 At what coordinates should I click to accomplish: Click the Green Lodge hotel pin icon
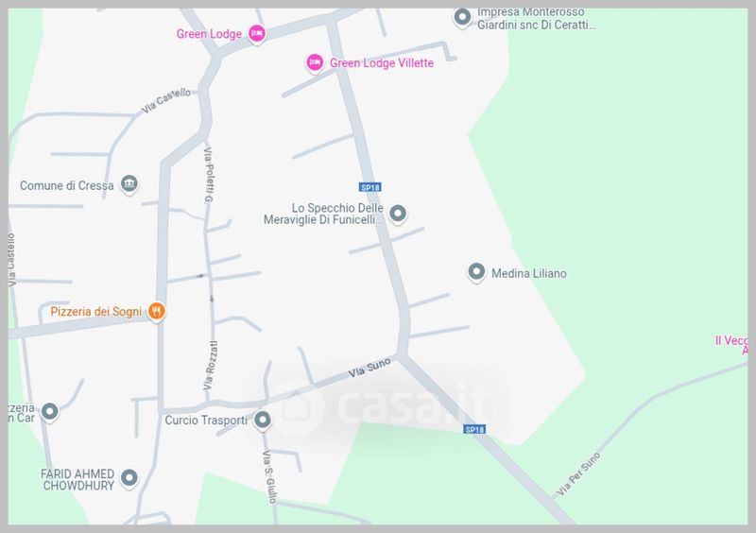[257, 34]
